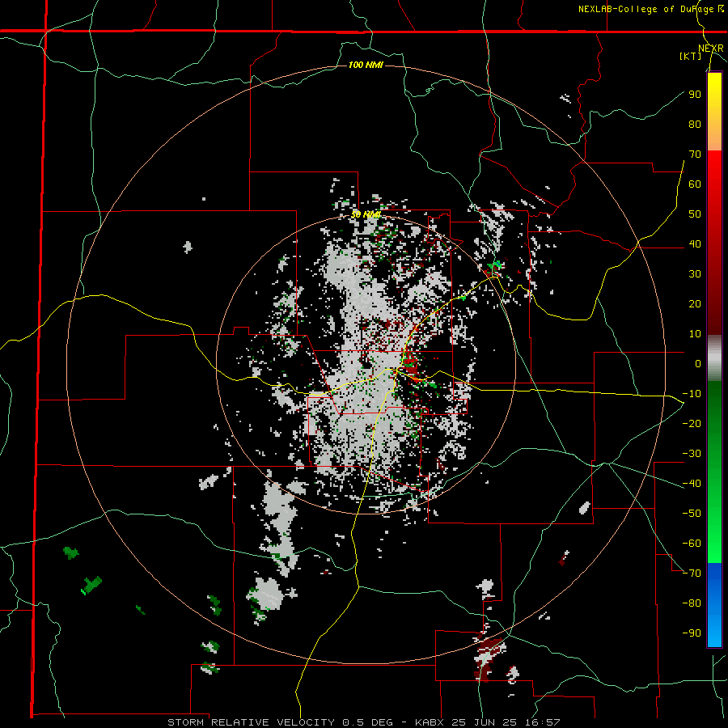
Task: Click the positive 30 knots scale value
Action: (695, 274)
